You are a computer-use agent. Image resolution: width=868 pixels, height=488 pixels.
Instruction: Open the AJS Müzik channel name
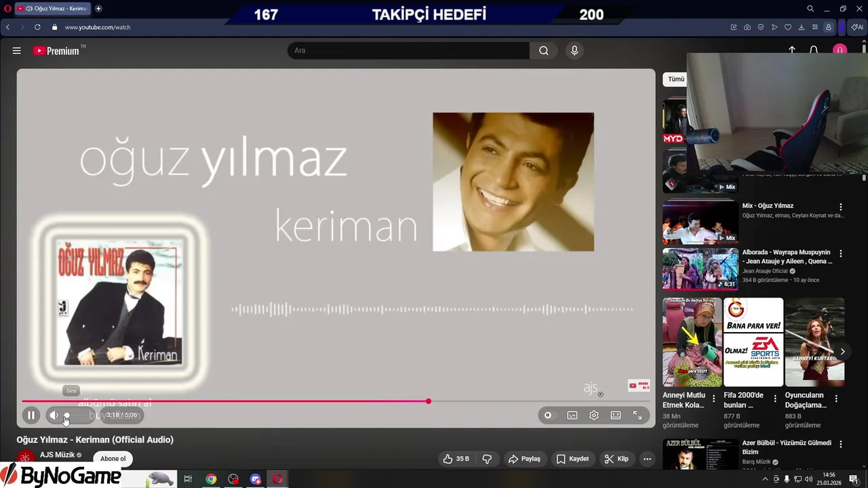pos(57,455)
